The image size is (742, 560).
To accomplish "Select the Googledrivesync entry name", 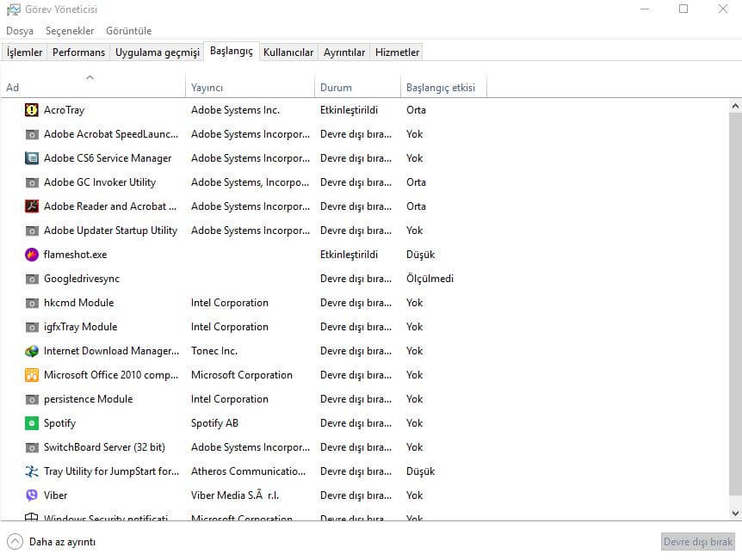I will tap(82, 279).
